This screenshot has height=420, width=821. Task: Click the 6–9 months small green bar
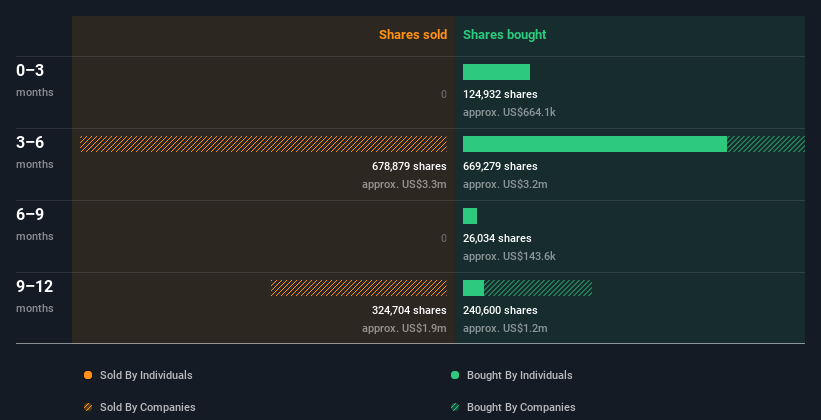(470, 216)
